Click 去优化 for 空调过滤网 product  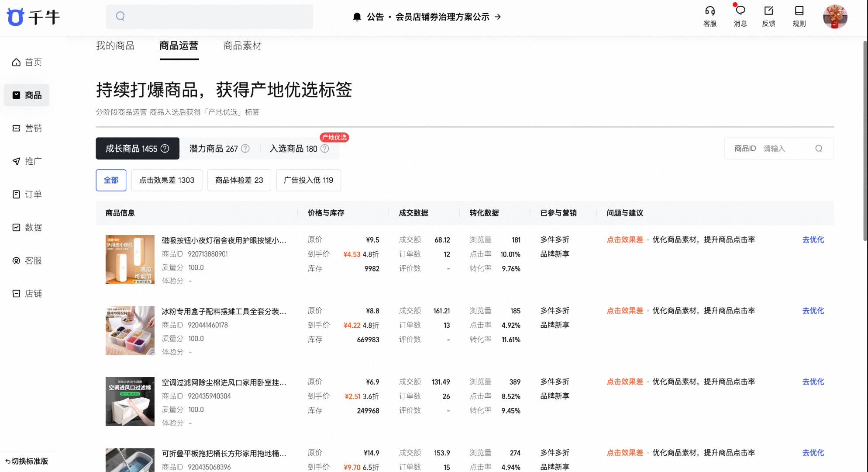point(813,382)
